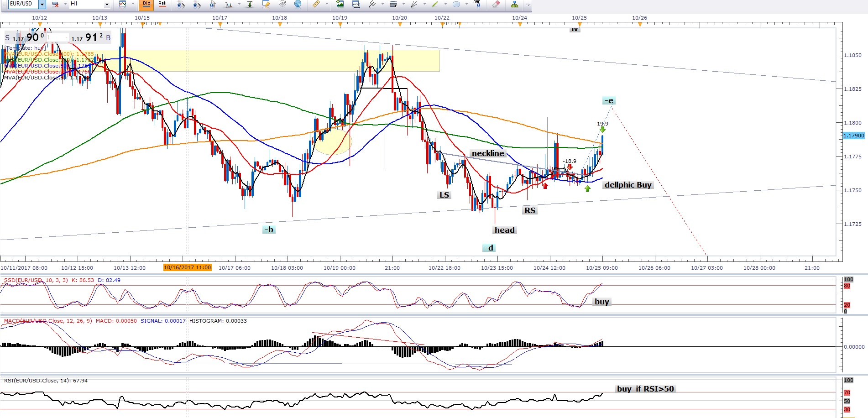This screenshot has height=418, width=868.
Task: Click the zoom out magnifier icon
Action: (x=197, y=4)
